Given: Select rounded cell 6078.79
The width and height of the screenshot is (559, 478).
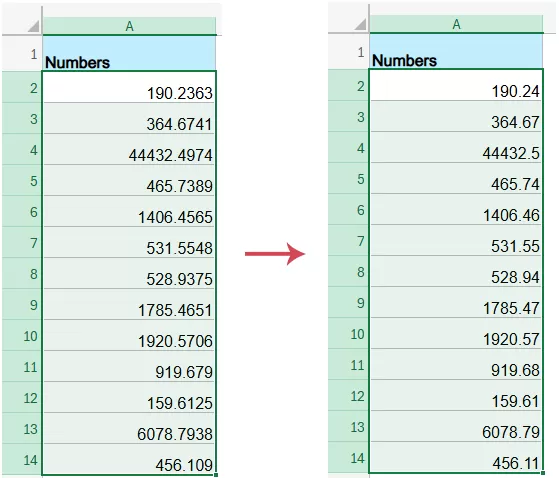Looking at the screenshot, I should pyautogui.click(x=456, y=426).
